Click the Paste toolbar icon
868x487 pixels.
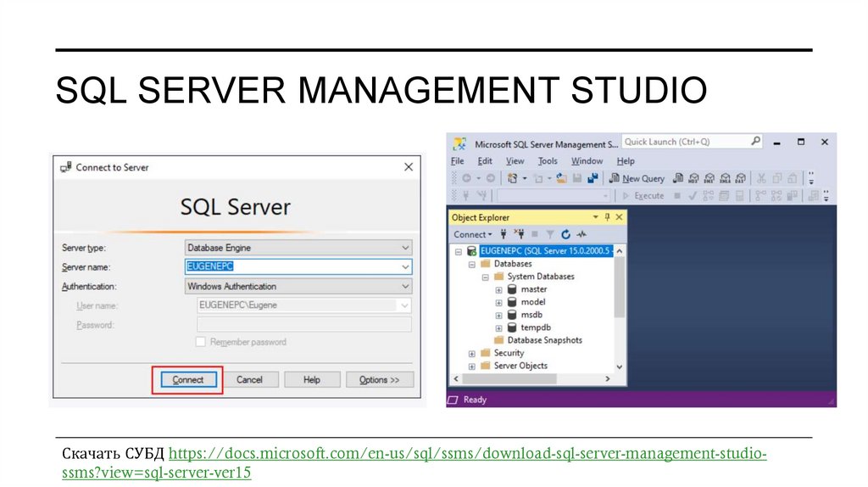[x=793, y=178]
